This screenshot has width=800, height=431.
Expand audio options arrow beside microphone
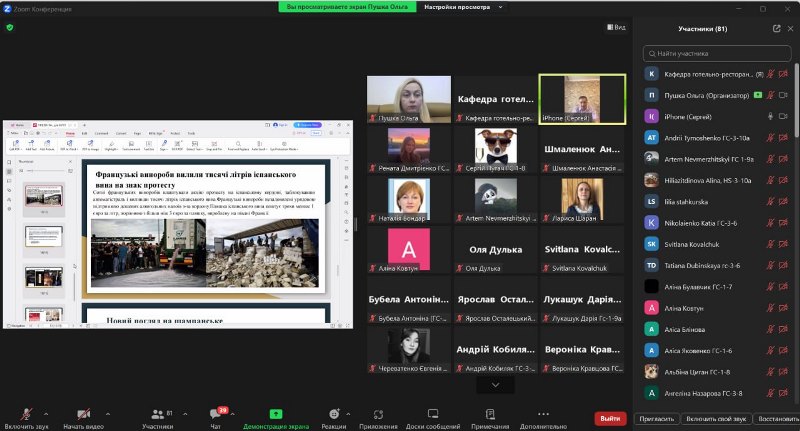pyautogui.click(x=49, y=410)
